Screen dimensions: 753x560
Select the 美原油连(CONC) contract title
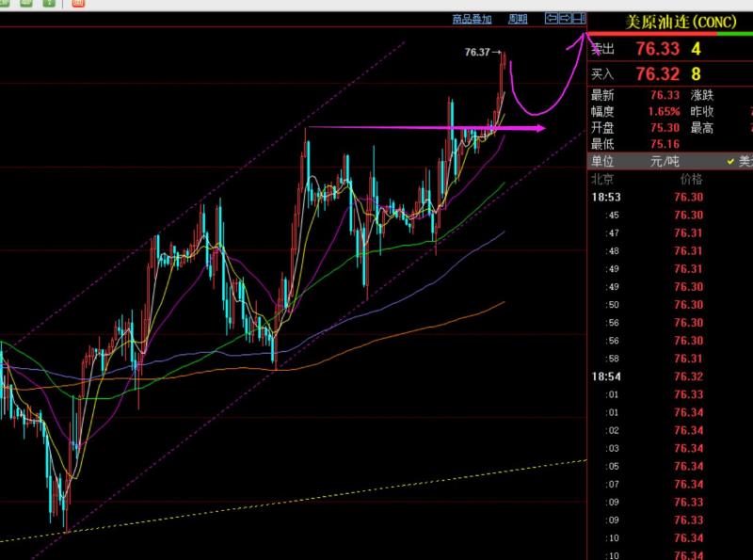pyautogui.click(x=681, y=22)
